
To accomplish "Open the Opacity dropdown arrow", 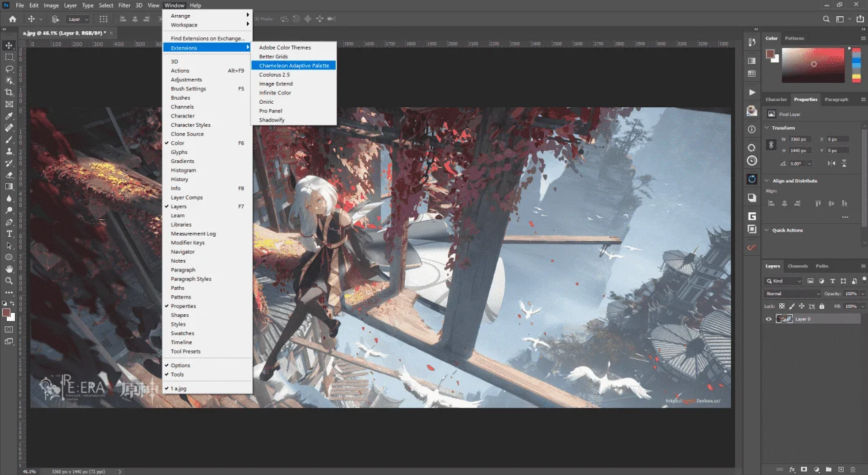I will coord(862,294).
